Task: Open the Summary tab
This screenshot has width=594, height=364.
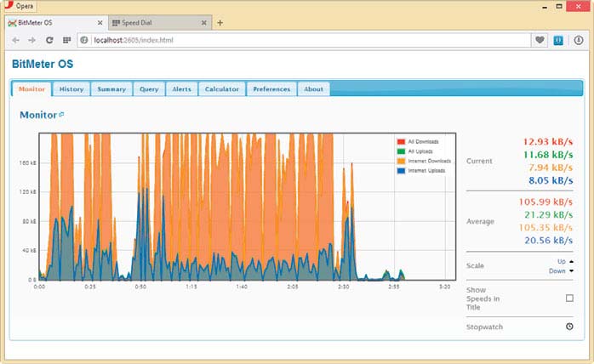Action: pos(111,89)
